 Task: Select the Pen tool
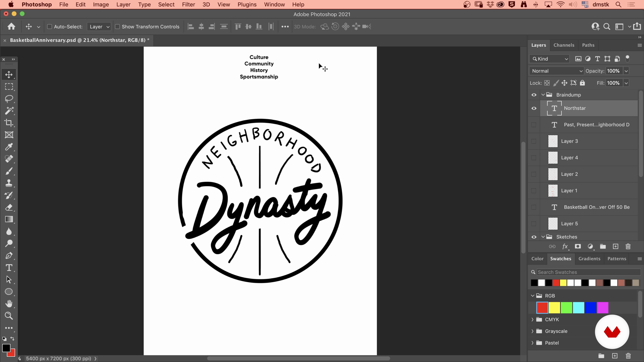(9, 256)
